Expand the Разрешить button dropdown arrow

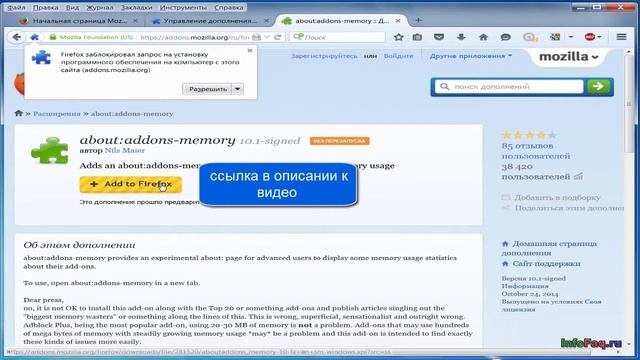tap(238, 89)
